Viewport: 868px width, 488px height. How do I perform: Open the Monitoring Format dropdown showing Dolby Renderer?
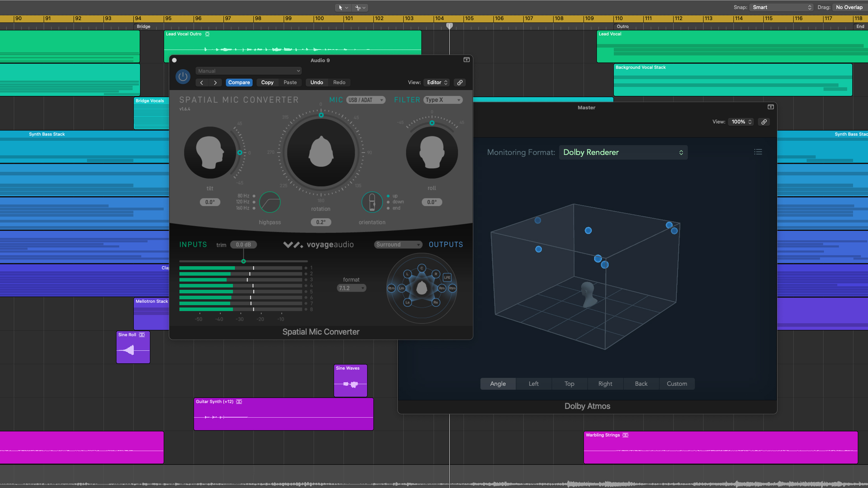(623, 152)
